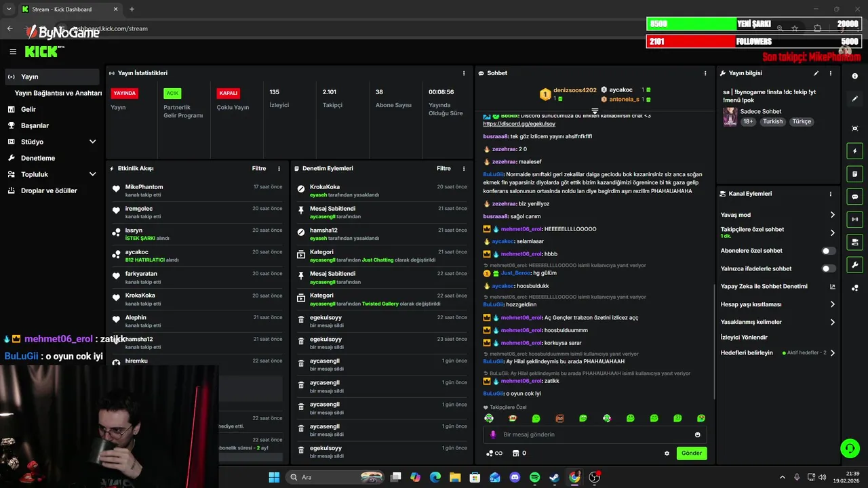Open Kanal Eylemleri three-dot menu
The width and height of the screenshot is (868, 488).
[831, 194]
